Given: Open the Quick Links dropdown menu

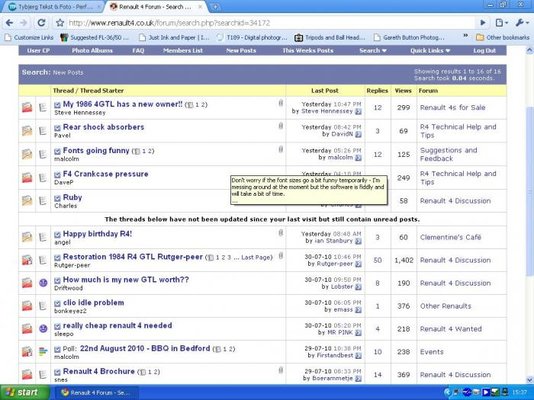Looking at the screenshot, I should [x=430, y=50].
